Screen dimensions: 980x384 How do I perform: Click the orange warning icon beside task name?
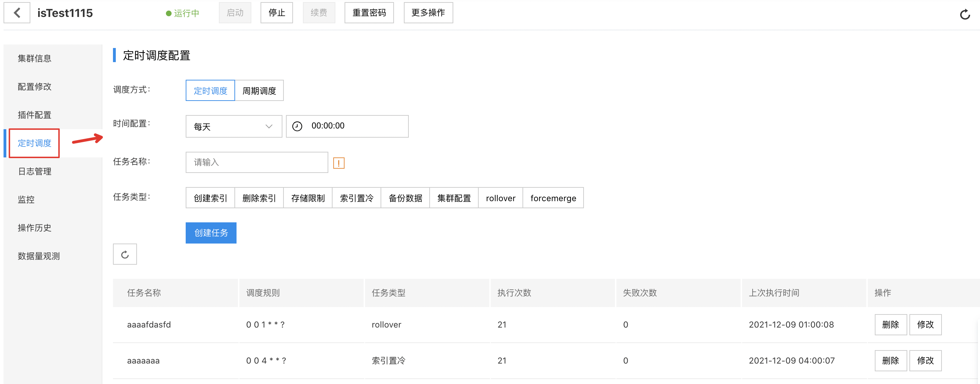pyautogui.click(x=339, y=163)
